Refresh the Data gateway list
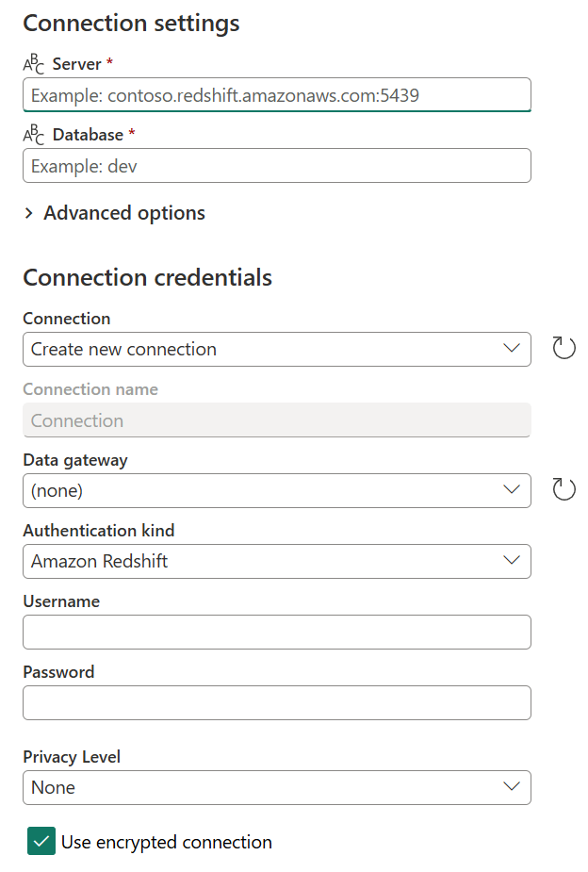This screenshot has height=872, width=588. pos(563,489)
